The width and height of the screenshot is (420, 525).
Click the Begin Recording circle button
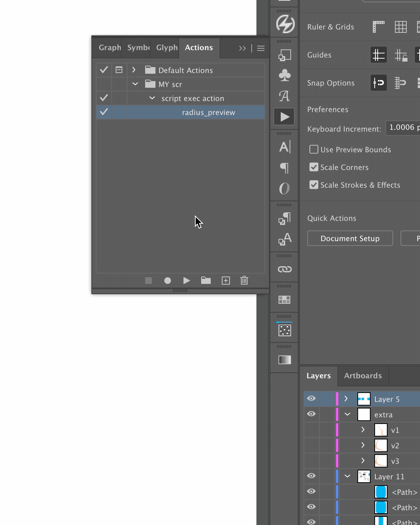pyautogui.click(x=168, y=281)
